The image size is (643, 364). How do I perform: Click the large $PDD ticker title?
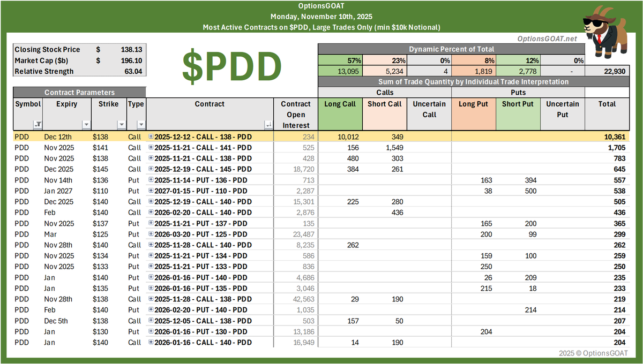point(231,66)
